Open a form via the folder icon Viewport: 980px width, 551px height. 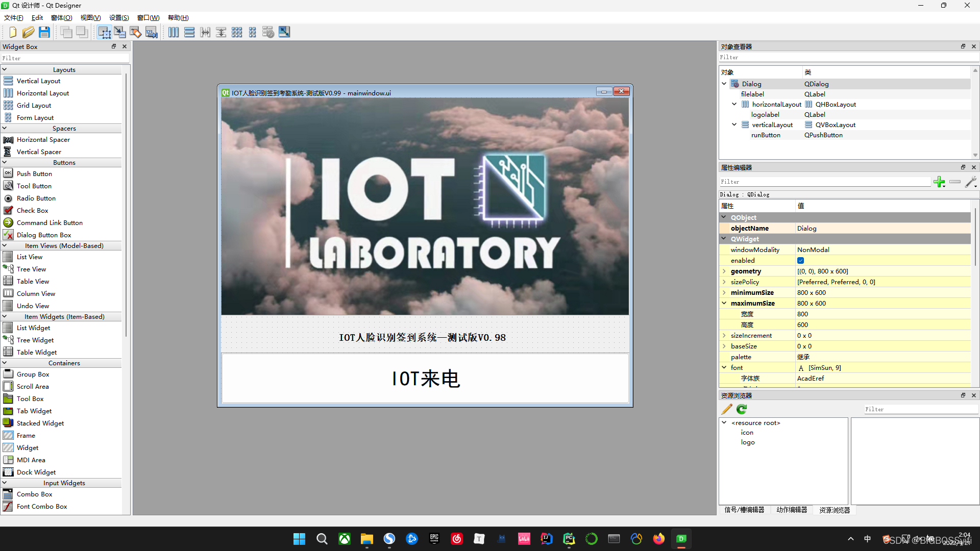[x=28, y=32]
